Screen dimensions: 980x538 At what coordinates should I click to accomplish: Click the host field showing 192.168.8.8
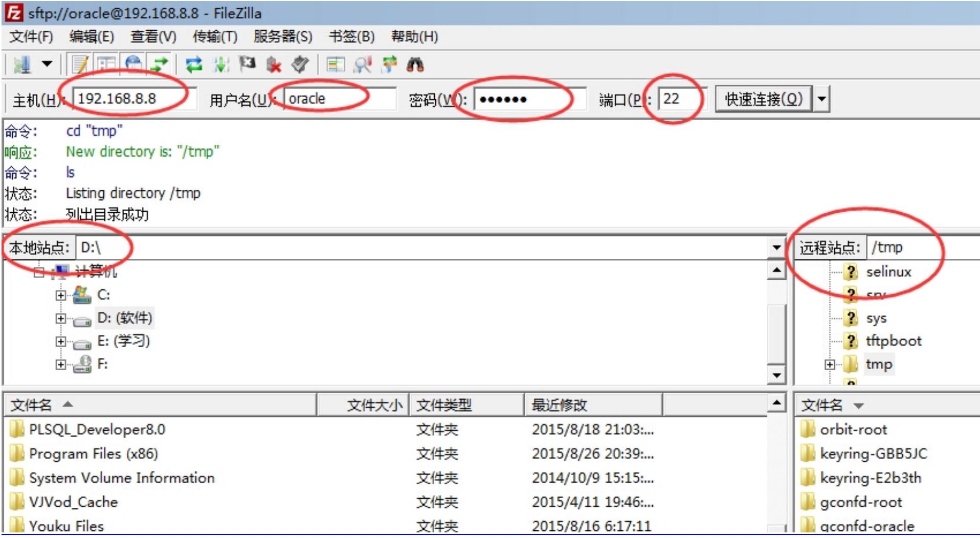(x=135, y=99)
